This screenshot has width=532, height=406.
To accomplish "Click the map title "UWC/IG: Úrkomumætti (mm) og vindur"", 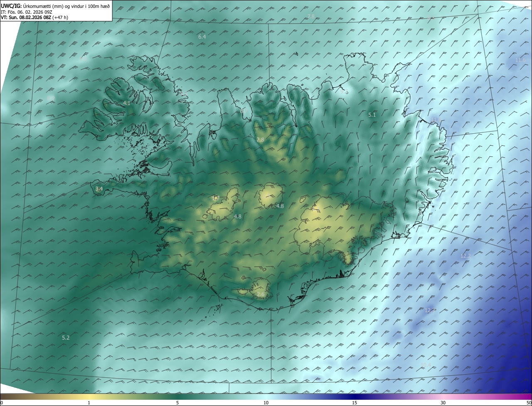I will 56,6.
